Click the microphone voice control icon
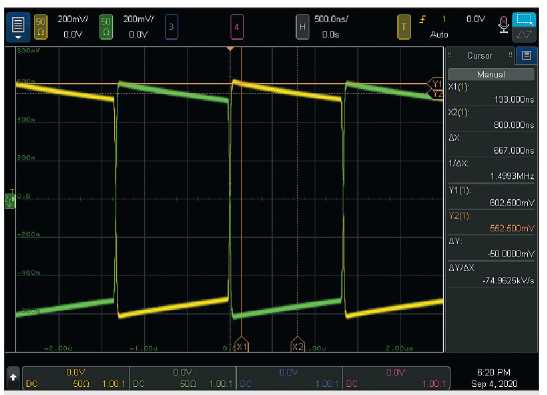 pyautogui.click(x=503, y=25)
